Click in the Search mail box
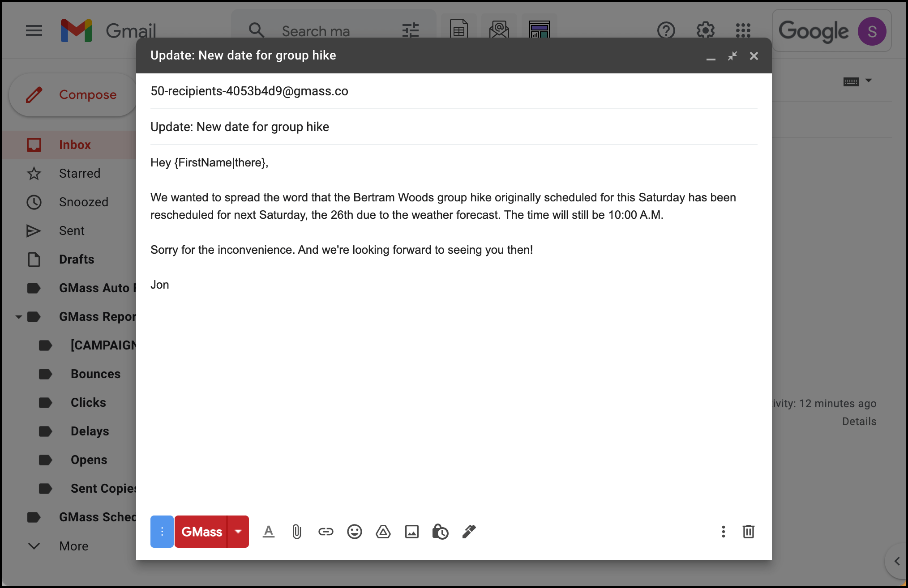Image resolution: width=908 pixels, height=588 pixels. [316, 31]
